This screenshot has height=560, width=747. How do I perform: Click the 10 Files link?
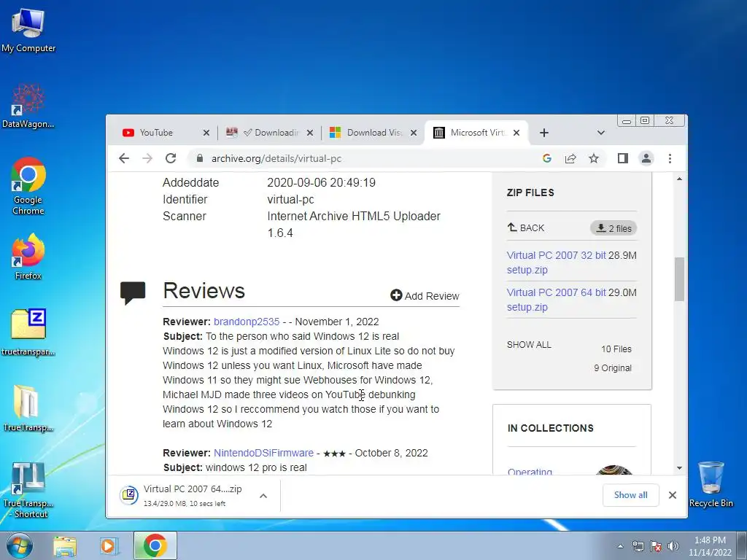coord(616,349)
